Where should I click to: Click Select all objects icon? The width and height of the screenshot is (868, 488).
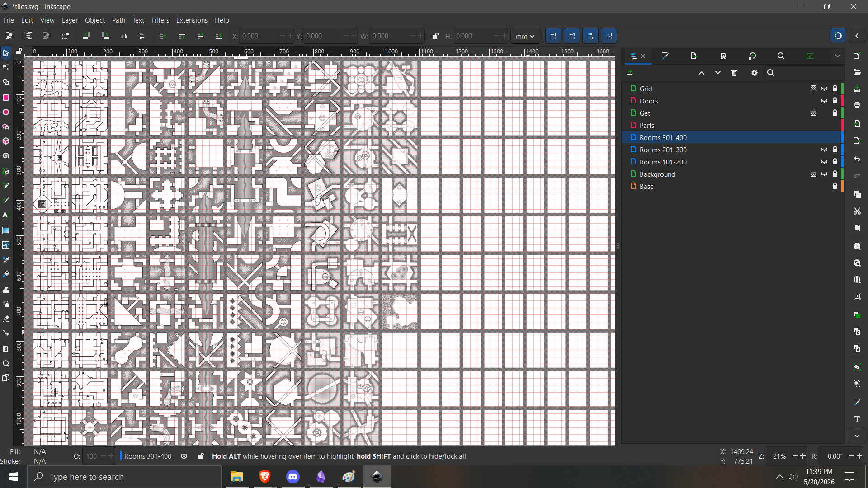pyautogui.click(x=9, y=36)
